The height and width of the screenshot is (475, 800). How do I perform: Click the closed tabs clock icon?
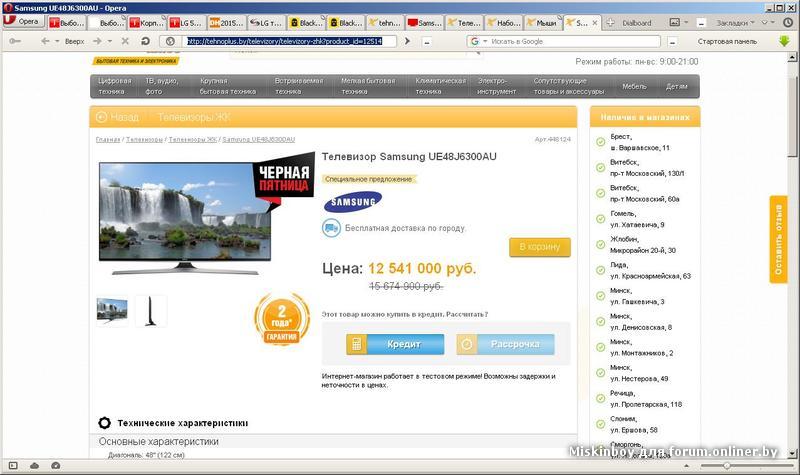click(x=788, y=23)
